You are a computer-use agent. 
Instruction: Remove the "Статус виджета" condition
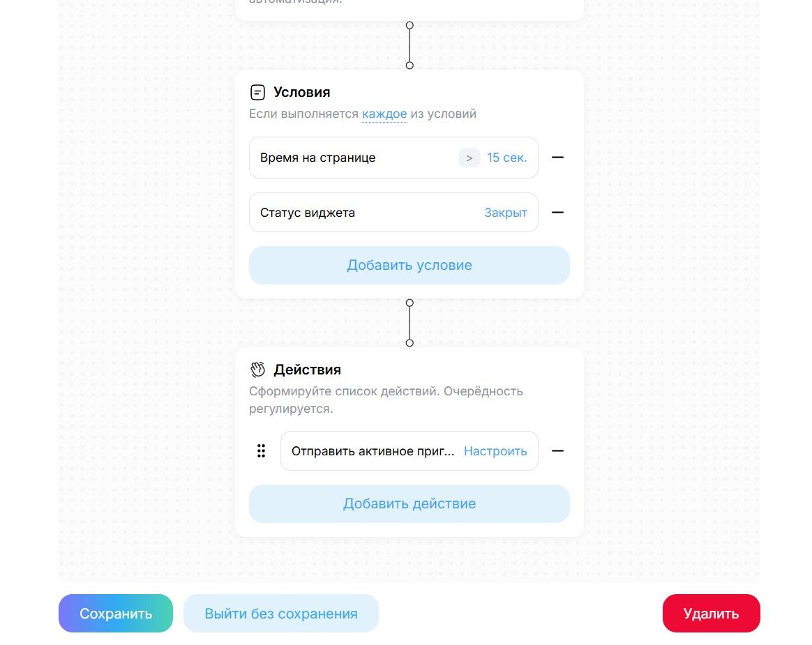click(557, 213)
